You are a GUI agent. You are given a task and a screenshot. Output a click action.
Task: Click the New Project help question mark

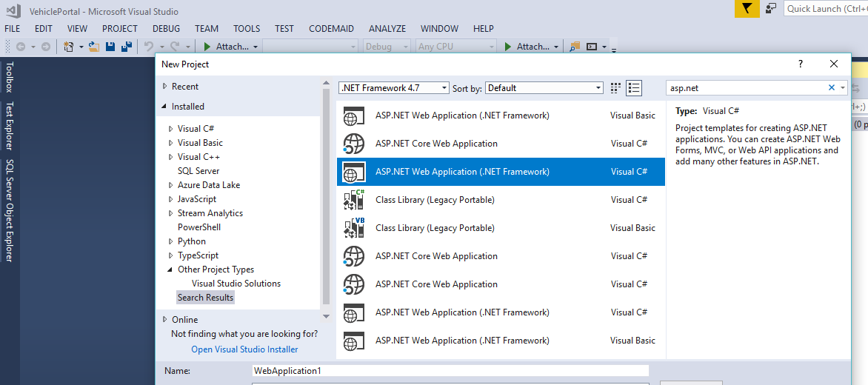(x=801, y=64)
